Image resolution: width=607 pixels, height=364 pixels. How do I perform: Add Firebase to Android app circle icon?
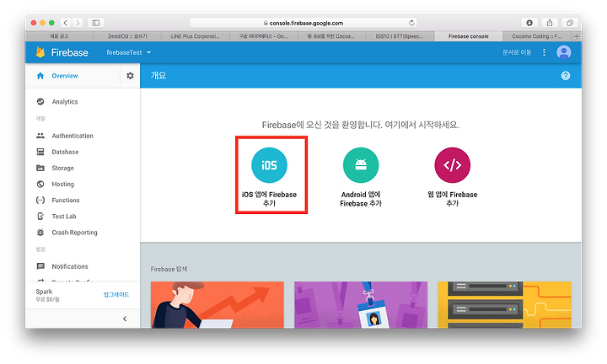point(361,165)
